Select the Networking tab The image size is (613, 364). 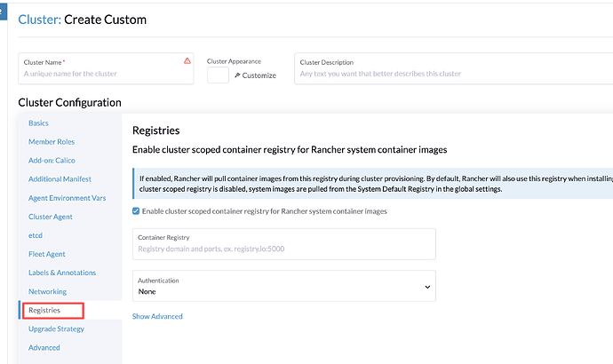47,291
